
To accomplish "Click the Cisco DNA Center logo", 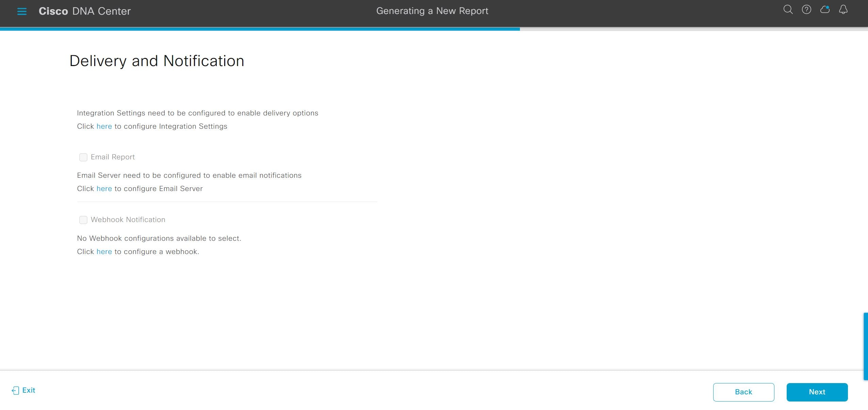I will (x=84, y=11).
